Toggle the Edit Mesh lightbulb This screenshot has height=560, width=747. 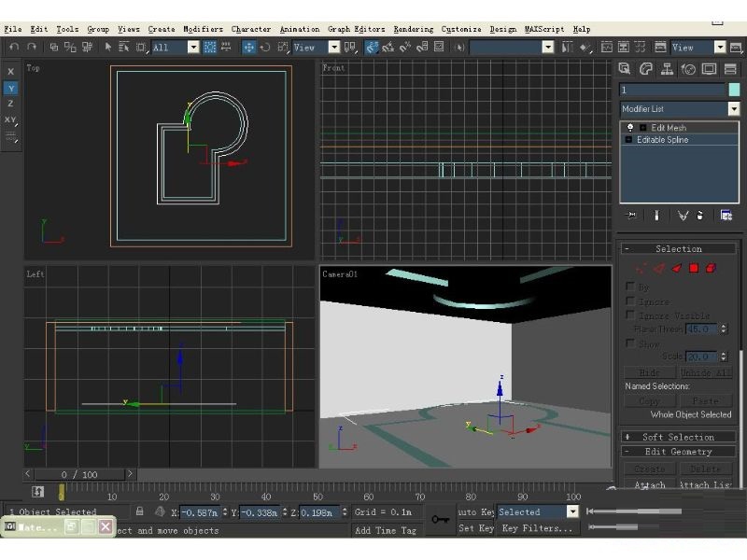pyautogui.click(x=629, y=128)
